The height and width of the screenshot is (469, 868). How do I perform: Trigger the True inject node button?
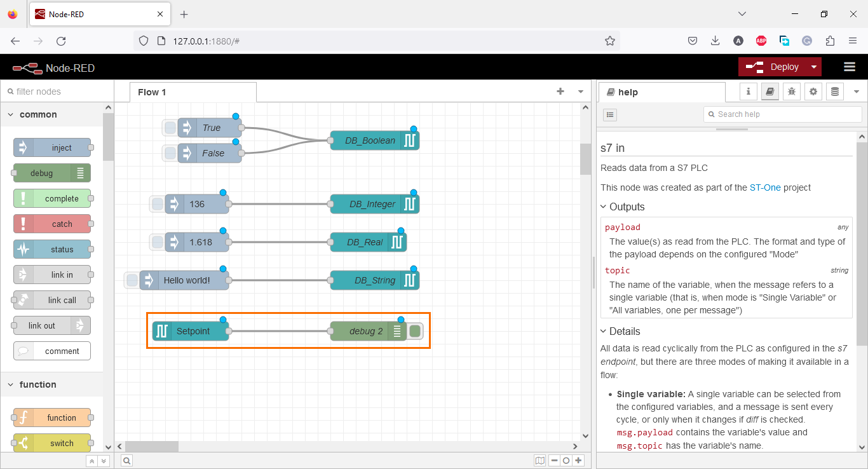coord(170,128)
